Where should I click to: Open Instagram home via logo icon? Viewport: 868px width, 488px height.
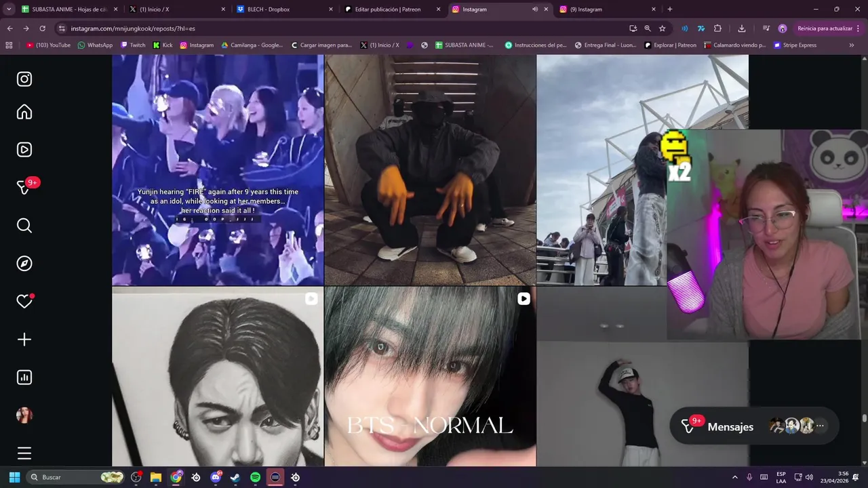[24, 79]
